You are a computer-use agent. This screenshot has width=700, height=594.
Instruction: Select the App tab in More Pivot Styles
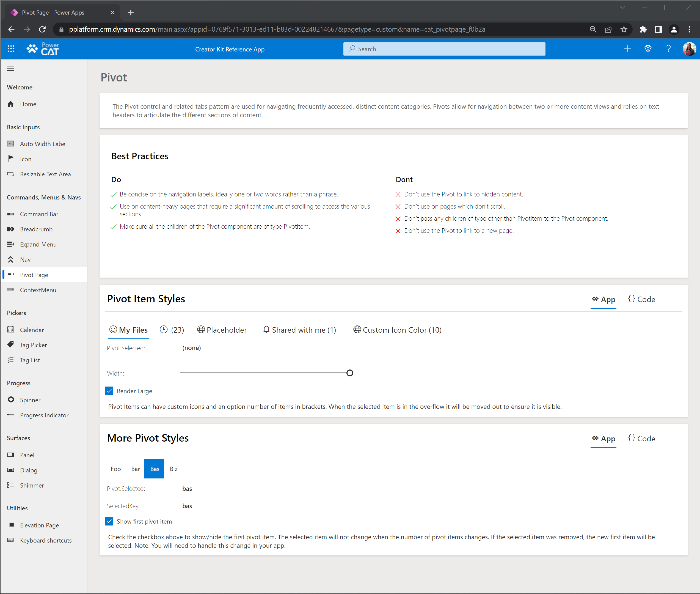603,439
